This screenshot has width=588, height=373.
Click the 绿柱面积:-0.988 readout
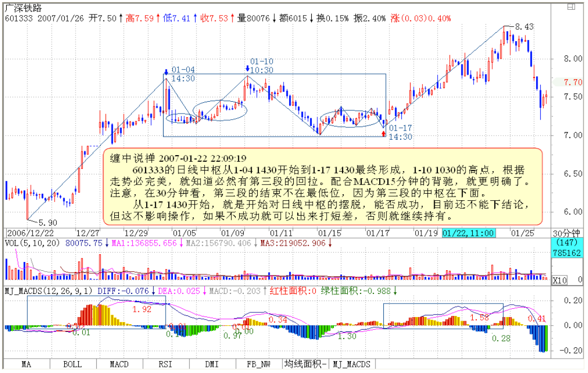355,291
